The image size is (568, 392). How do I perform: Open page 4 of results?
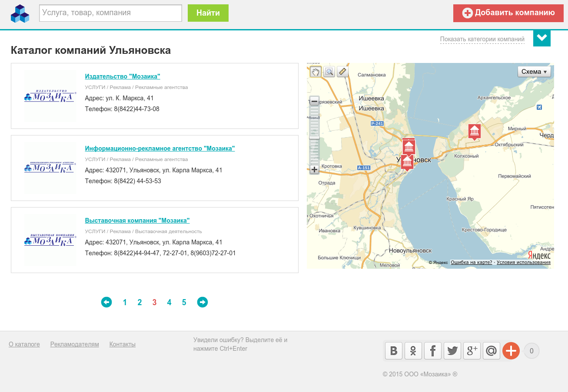click(169, 303)
